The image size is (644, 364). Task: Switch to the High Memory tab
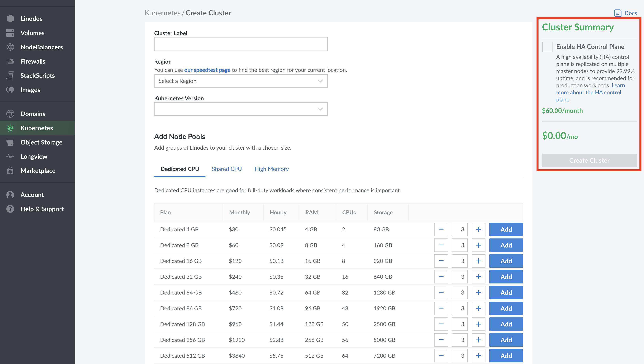(271, 169)
